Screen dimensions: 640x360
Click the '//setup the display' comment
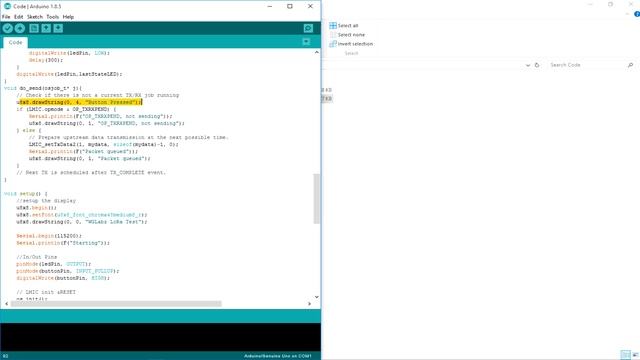46,201
